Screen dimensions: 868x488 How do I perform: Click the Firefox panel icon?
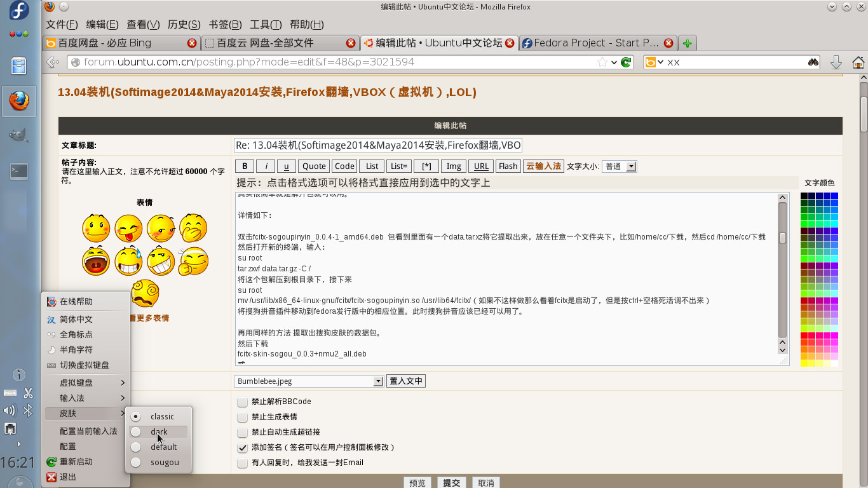pyautogui.click(x=19, y=100)
